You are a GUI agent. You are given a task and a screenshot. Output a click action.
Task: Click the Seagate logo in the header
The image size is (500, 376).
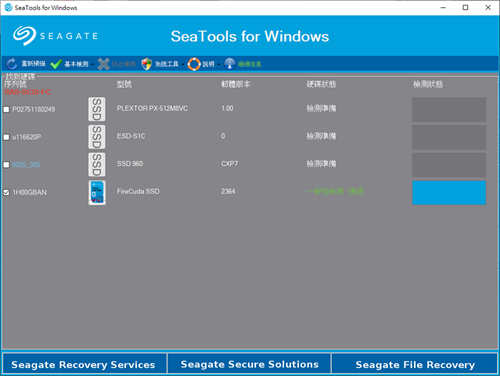click(x=56, y=36)
